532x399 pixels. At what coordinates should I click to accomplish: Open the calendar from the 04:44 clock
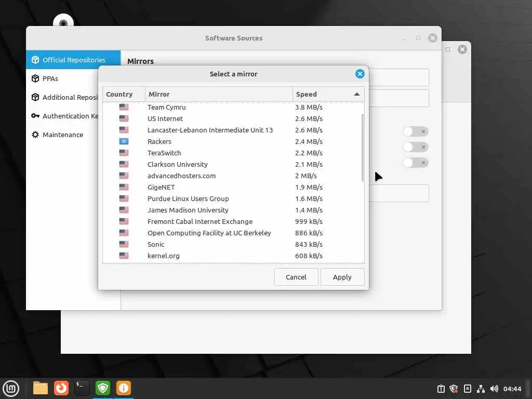(x=512, y=389)
